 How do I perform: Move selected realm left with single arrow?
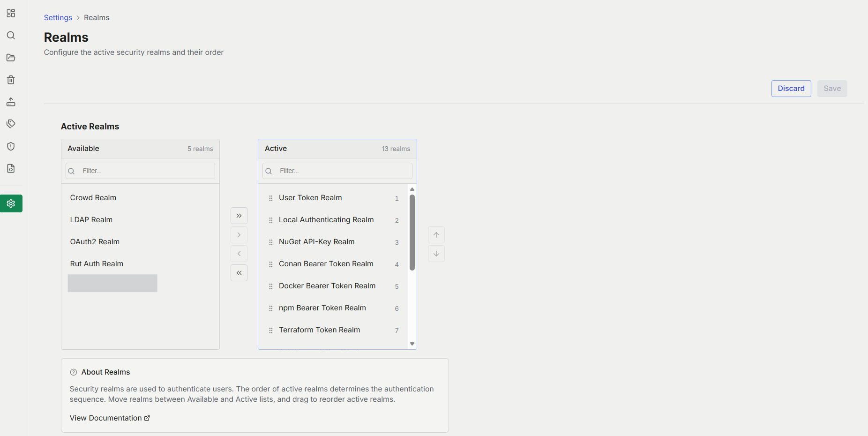click(x=239, y=254)
